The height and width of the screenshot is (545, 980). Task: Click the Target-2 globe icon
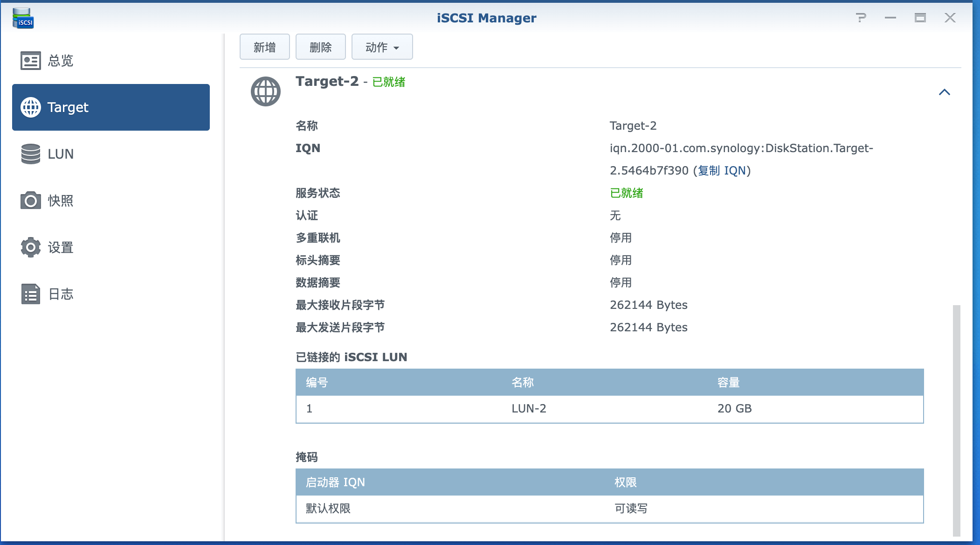[x=265, y=91]
